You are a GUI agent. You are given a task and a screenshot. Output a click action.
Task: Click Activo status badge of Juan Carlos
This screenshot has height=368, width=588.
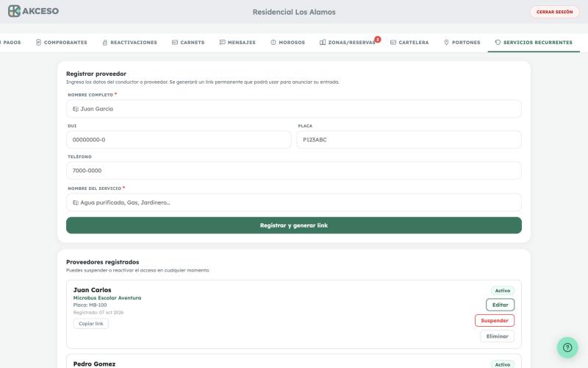tap(503, 291)
